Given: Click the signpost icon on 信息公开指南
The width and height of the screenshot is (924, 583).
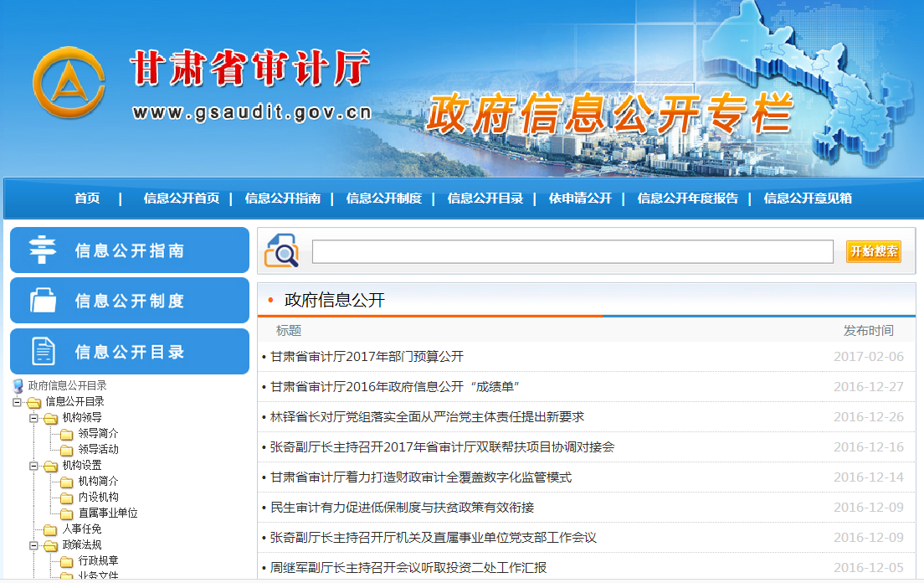Looking at the screenshot, I should tap(41, 250).
